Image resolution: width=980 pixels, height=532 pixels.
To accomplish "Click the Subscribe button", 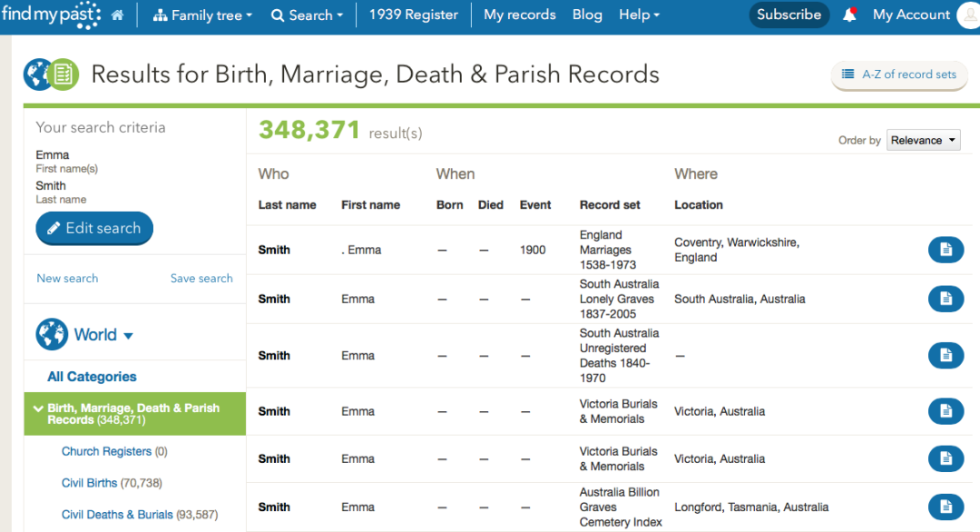I will pyautogui.click(x=789, y=15).
